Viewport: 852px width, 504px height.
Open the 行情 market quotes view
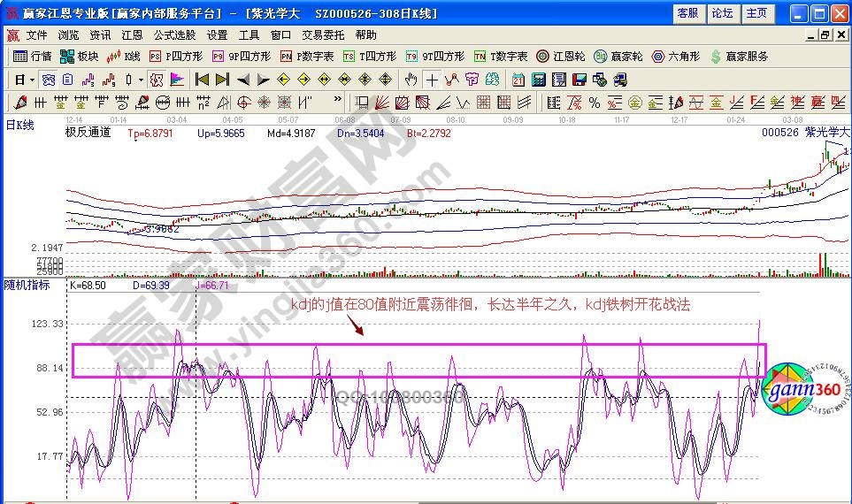point(34,57)
